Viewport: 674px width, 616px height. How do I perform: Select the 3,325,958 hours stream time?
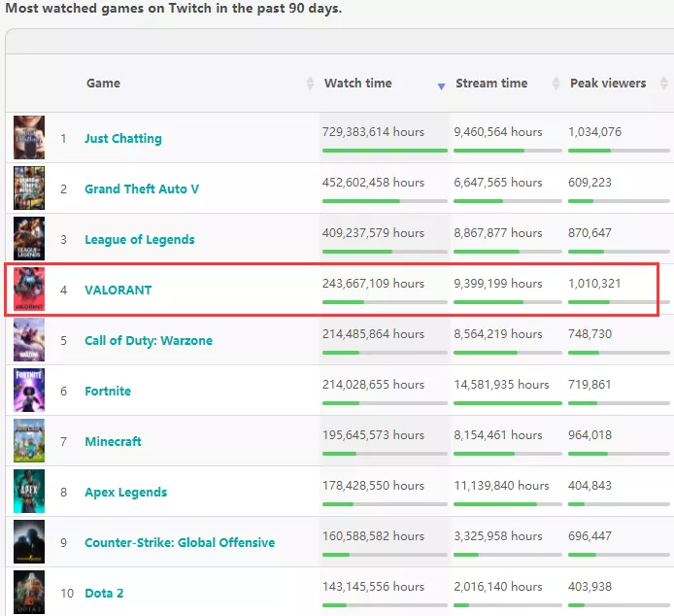click(498, 536)
